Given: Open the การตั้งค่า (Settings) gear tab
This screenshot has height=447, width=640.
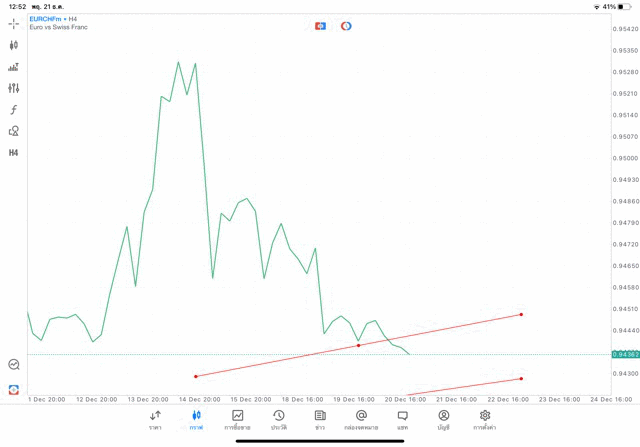Looking at the screenshot, I should (485, 419).
